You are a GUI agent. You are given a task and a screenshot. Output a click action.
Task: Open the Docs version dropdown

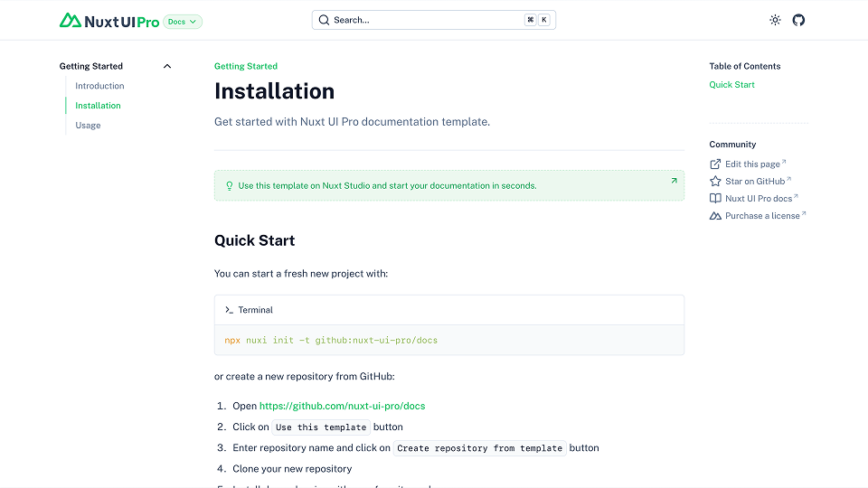tap(183, 21)
